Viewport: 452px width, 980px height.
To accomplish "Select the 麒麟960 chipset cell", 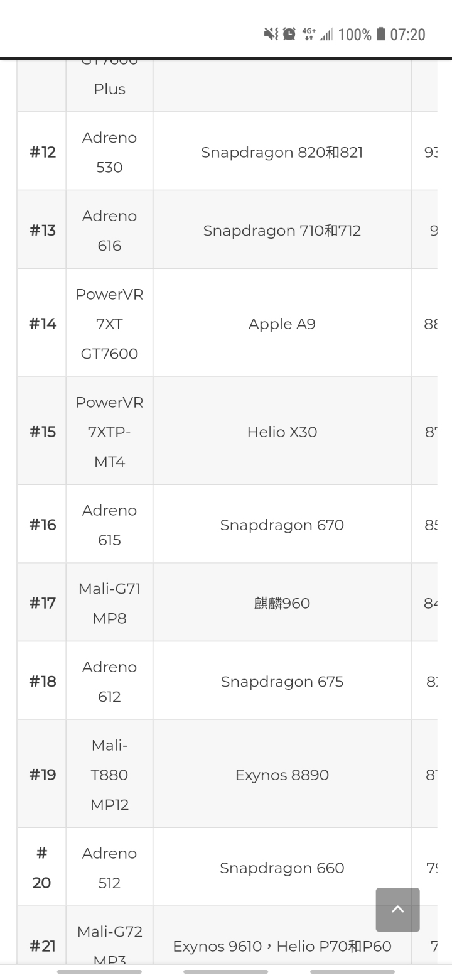I will pos(282,602).
